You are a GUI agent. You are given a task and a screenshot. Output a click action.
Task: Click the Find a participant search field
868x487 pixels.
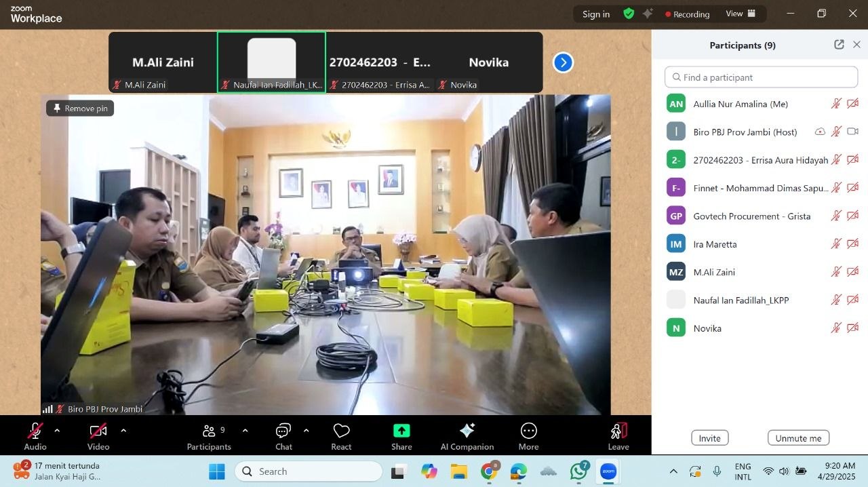[761, 77]
